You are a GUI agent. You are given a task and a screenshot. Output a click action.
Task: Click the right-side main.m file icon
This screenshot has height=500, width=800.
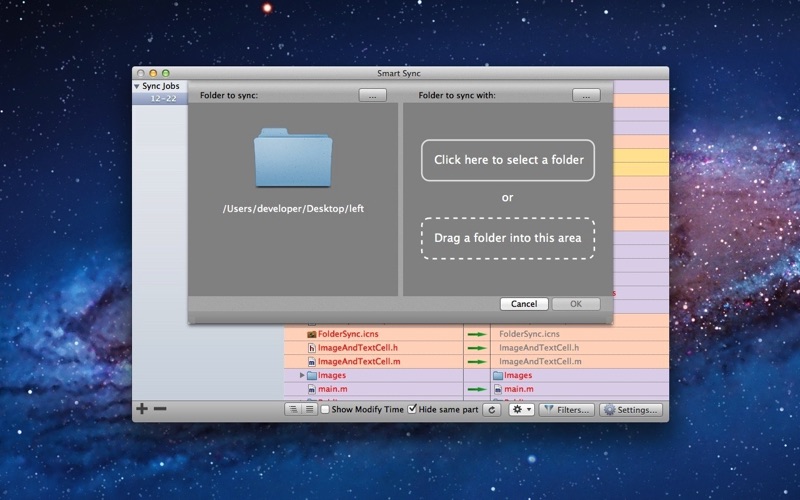[x=498, y=389]
